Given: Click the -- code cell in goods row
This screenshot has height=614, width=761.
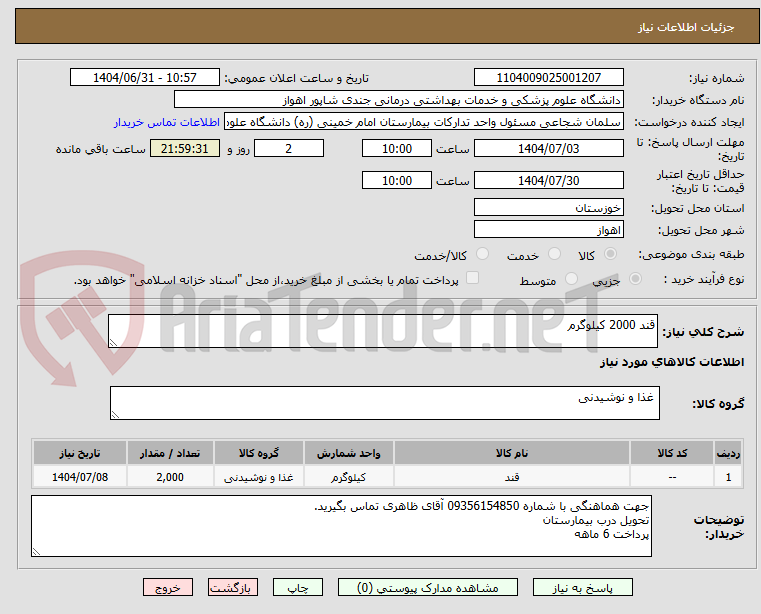Looking at the screenshot, I should 672,477.
